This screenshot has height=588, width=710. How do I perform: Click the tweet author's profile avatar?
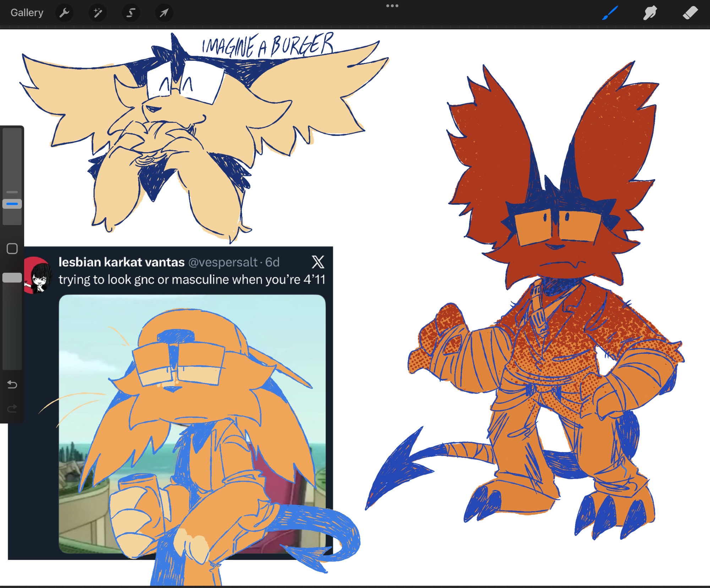(x=38, y=276)
